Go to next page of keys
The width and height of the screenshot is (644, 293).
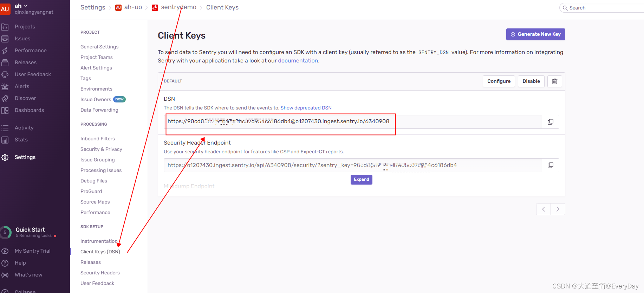click(x=558, y=209)
